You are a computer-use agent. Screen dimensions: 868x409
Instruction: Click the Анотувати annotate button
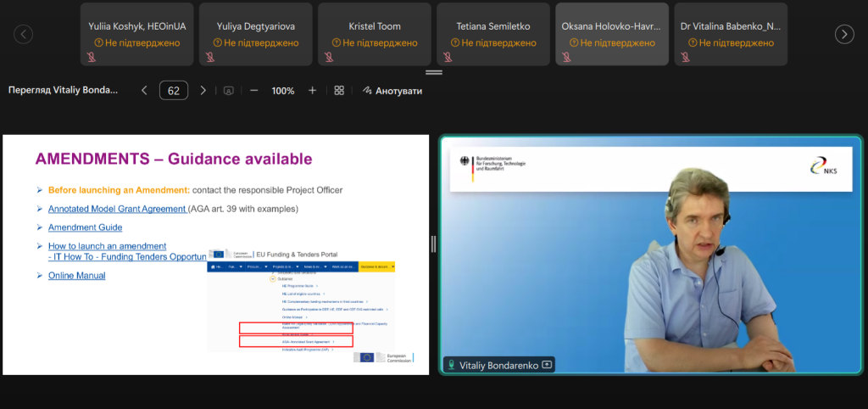tap(392, 91)
